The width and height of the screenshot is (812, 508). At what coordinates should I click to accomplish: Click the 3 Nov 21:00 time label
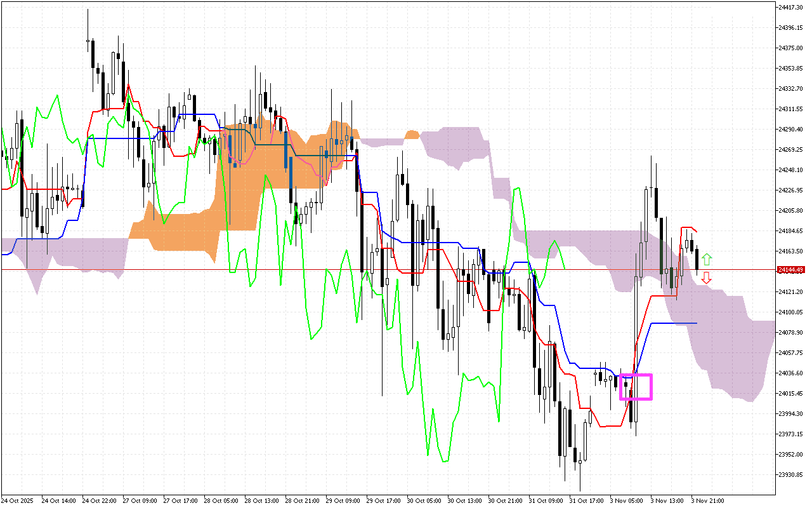(x=707, y=500)
